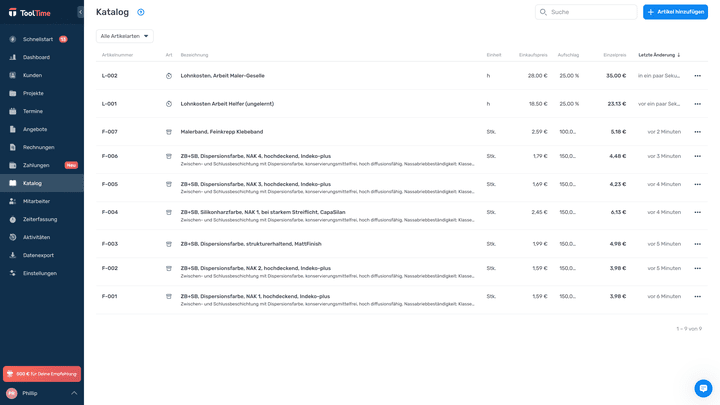Navigate to Zeiterfassung in sidebar
This screenshot has height=405, width=720.
[x=40, y=219]
